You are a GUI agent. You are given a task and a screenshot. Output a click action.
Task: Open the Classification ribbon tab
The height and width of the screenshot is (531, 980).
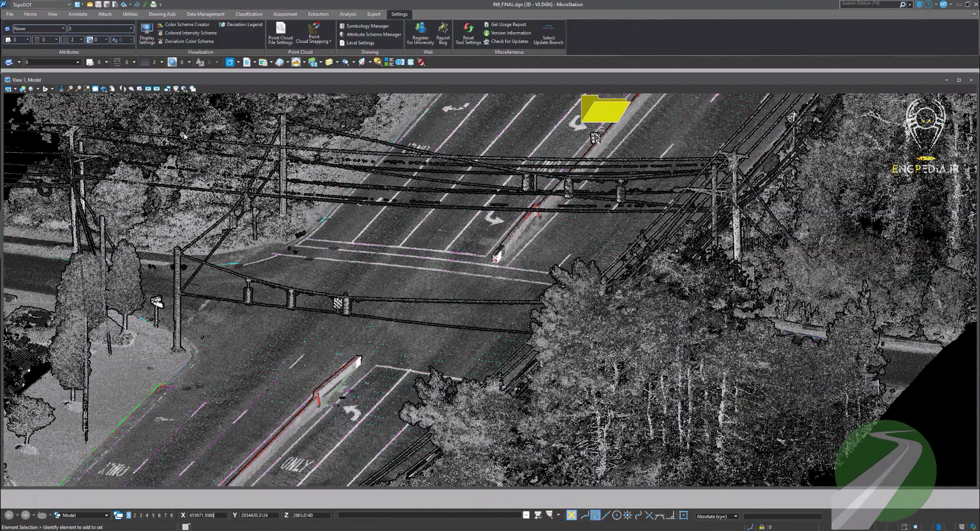(249, 14)
